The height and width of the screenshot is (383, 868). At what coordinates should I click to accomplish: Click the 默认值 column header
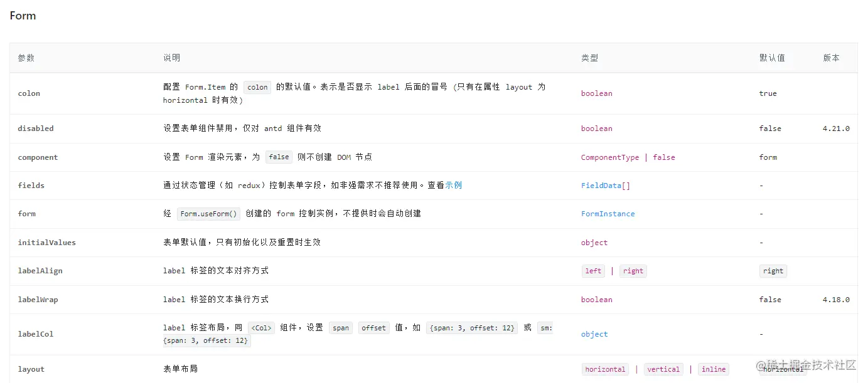point(772,58)
